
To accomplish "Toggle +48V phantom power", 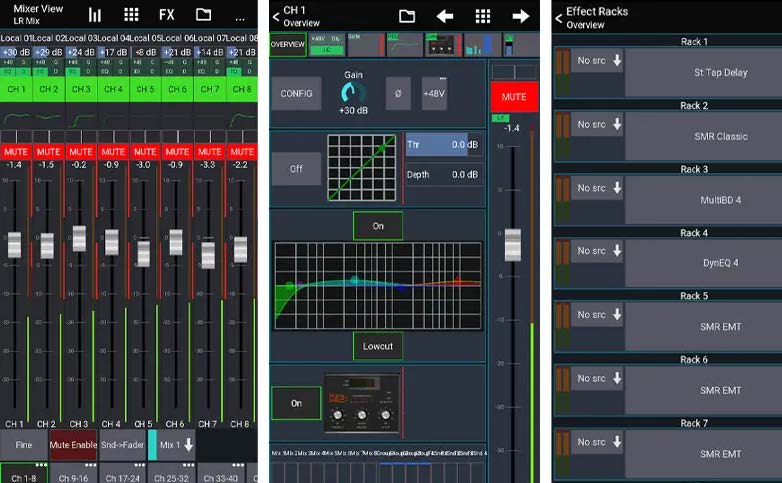I will click(434, 93).
